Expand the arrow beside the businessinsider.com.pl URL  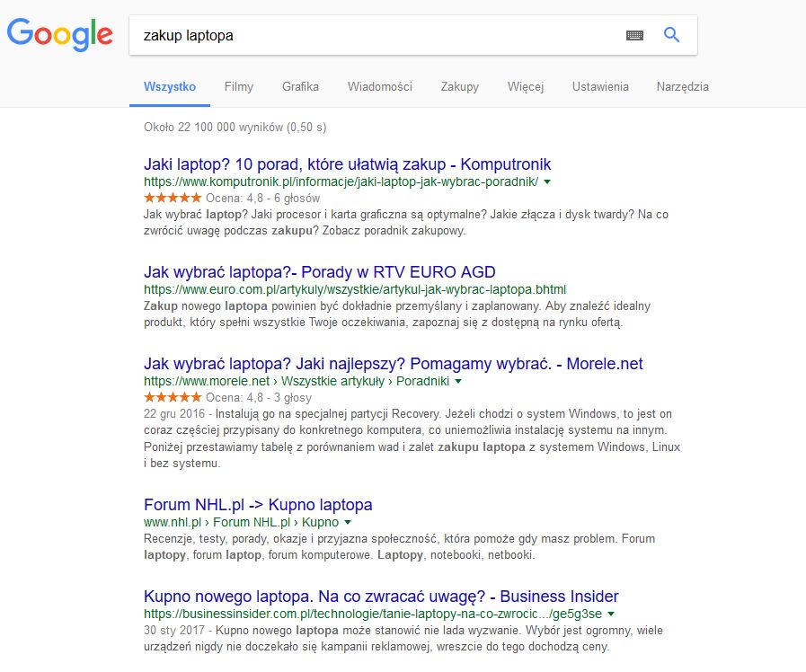click(611, 614)
